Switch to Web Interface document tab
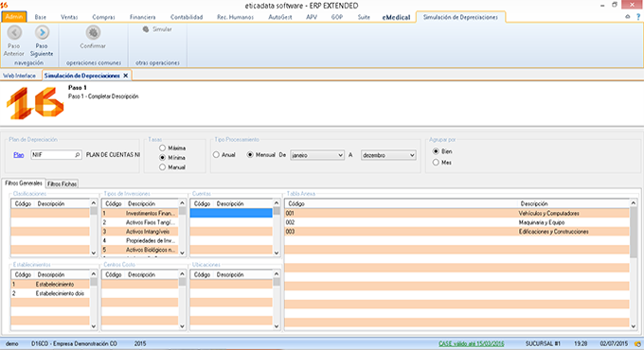 [x=19, y=76]
